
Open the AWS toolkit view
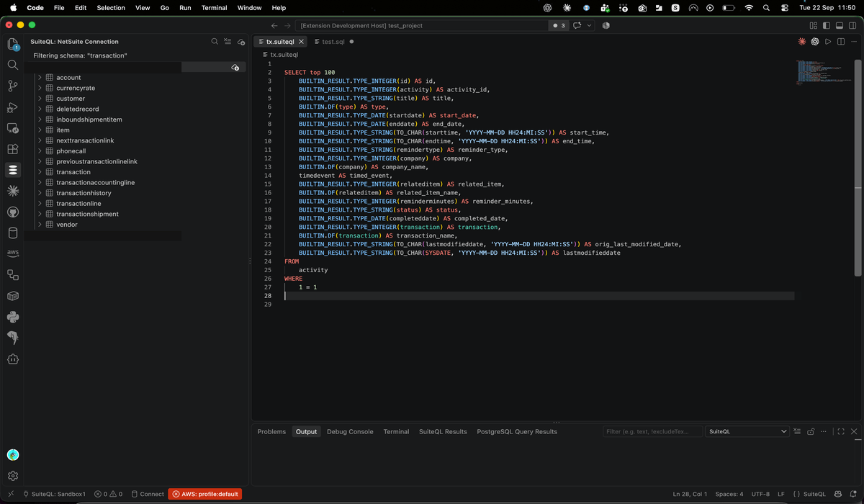point(13,253)
